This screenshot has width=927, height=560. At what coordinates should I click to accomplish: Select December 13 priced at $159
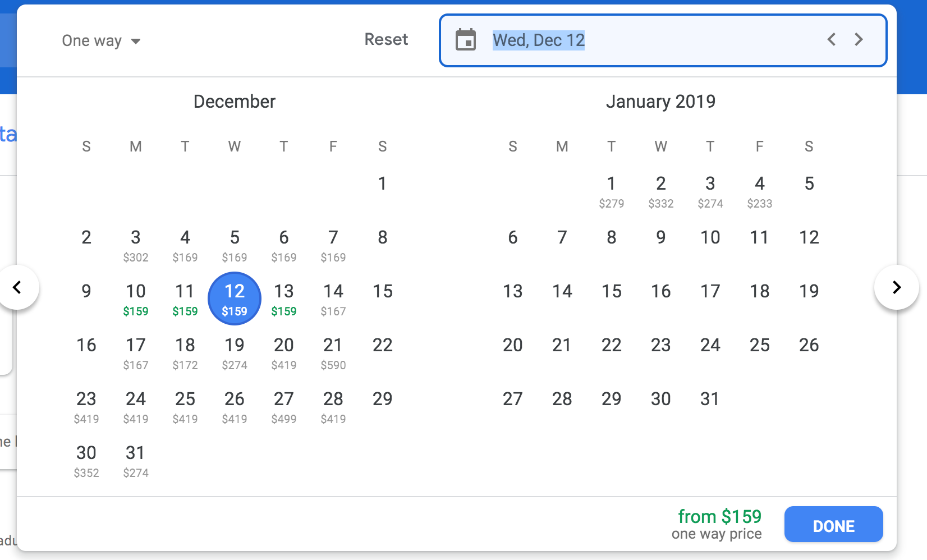284,299
